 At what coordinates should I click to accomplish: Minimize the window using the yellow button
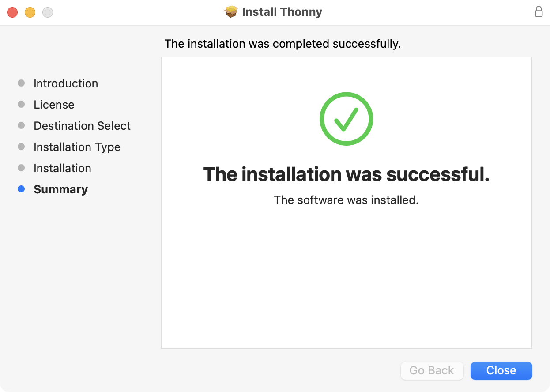[x=30, y=12]
